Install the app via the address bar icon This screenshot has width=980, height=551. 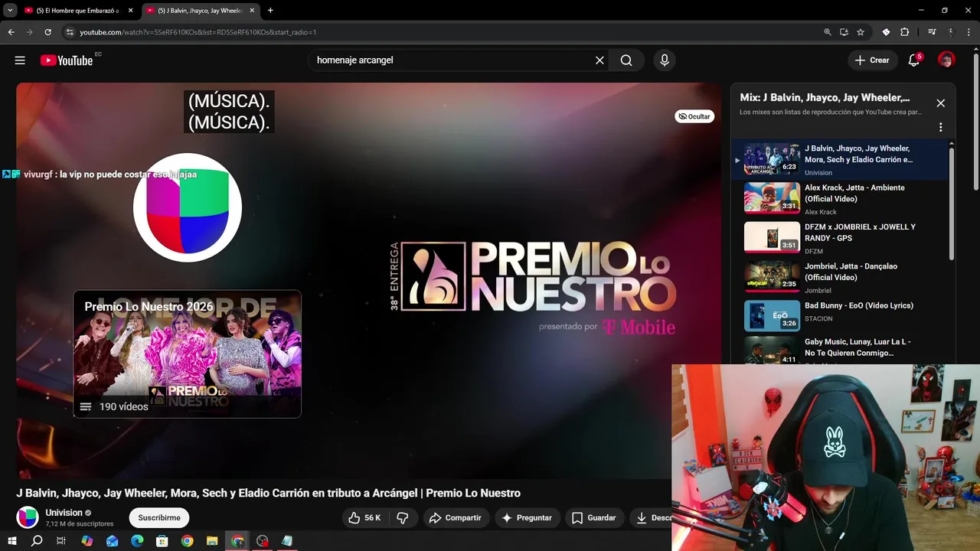(844, 32)
